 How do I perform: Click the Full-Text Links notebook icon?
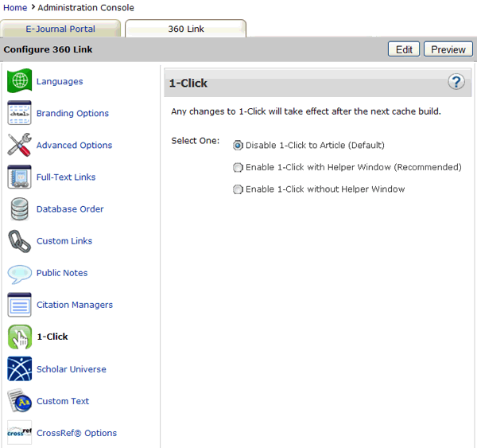19,177
